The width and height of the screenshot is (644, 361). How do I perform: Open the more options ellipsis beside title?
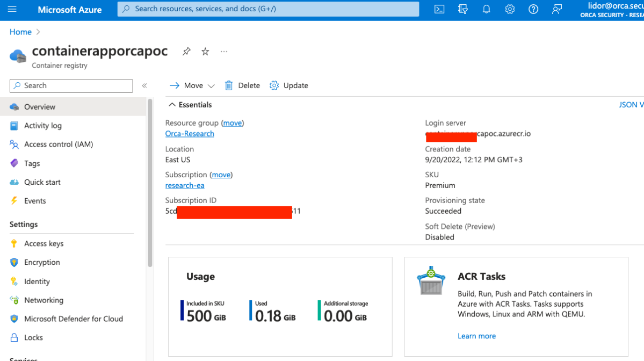(224, 52)
